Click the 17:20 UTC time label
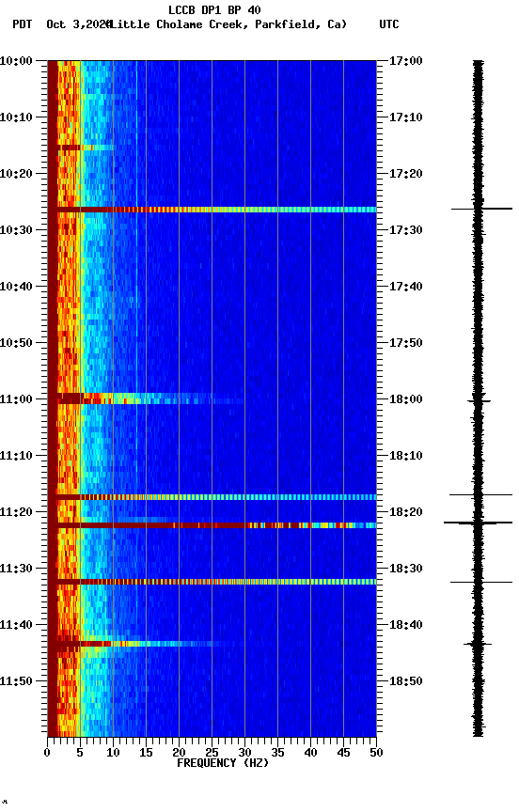The height and width of the screenshot is (812, 519). tap(406, 174)
